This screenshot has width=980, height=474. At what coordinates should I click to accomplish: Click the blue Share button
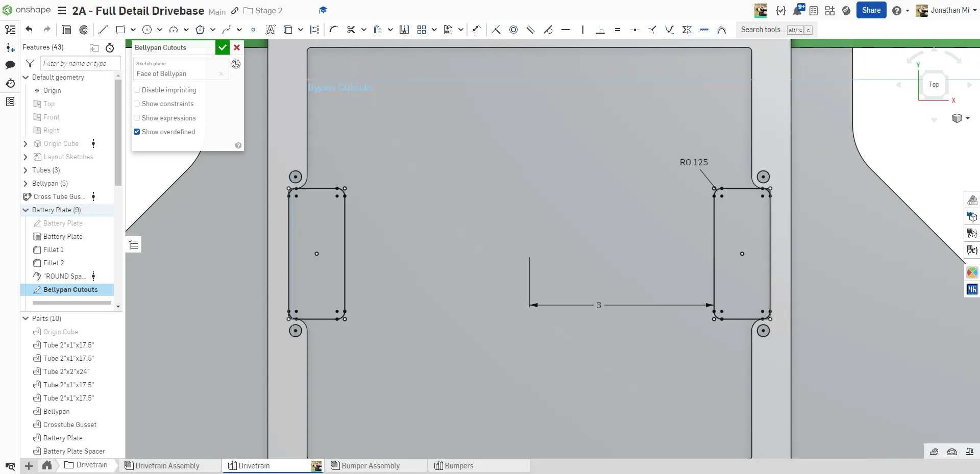tap(871, 10)
